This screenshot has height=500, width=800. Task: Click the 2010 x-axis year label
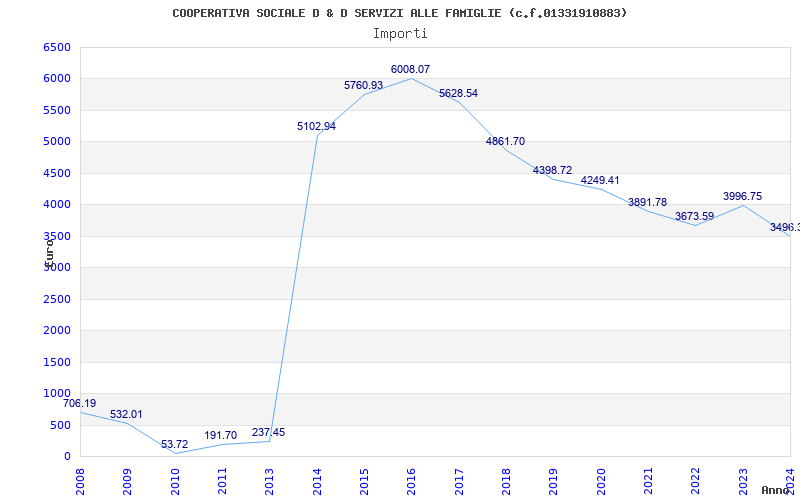[x=175, y=483]
